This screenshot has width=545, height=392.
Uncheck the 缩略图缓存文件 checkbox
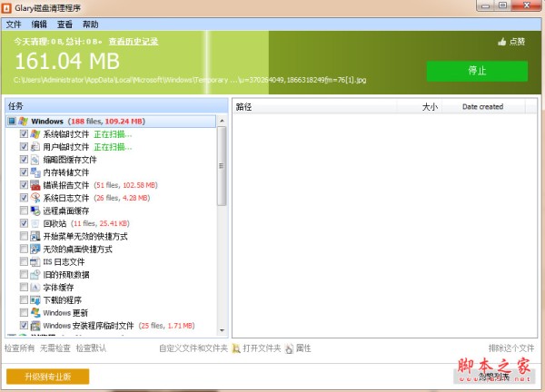tap(24, 160)
